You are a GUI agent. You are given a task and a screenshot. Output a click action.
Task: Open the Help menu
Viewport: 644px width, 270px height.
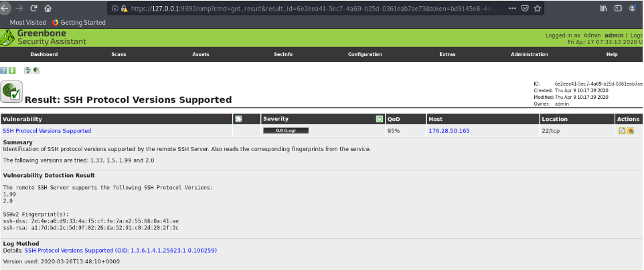click(x=612, y=54)
